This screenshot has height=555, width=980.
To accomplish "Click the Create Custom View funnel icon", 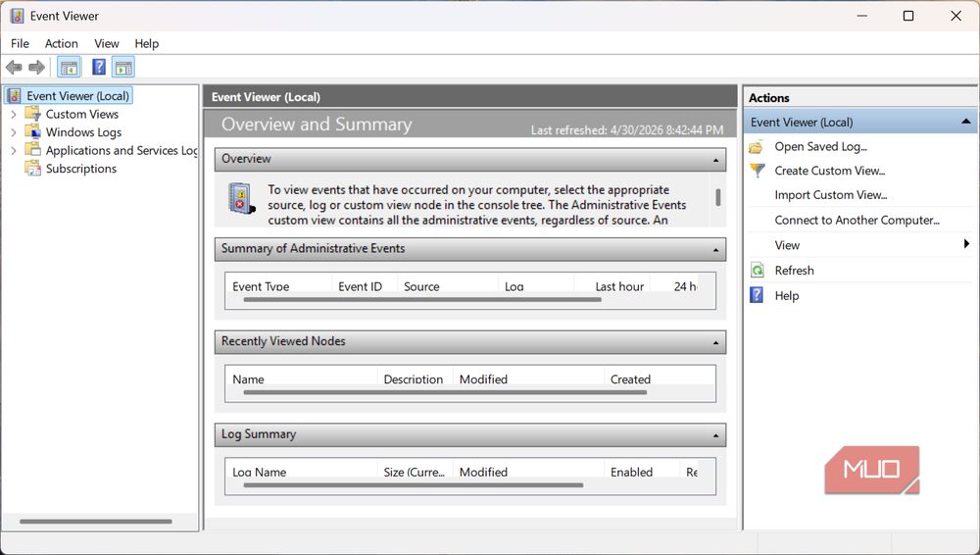I will tap(757, 171).
